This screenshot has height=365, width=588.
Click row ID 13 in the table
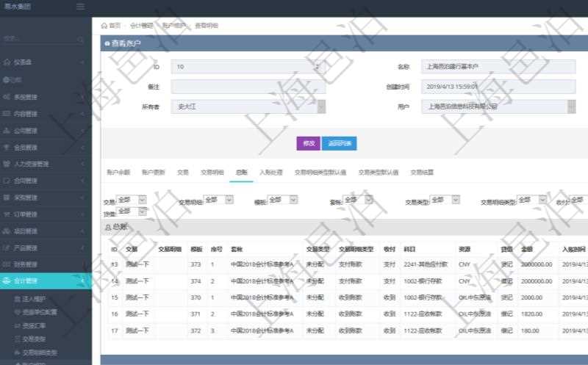[x=115, y=264]
